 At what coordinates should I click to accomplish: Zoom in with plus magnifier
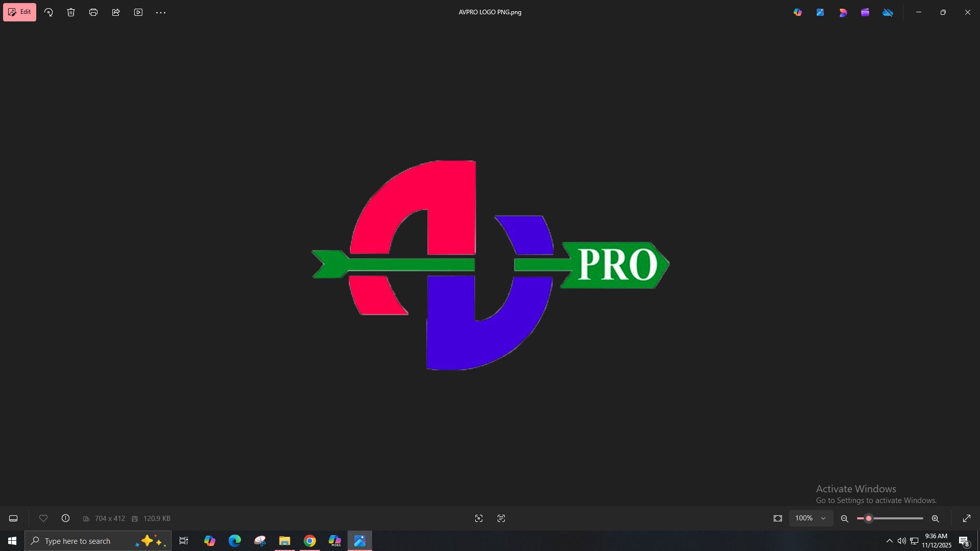(936, 518)
